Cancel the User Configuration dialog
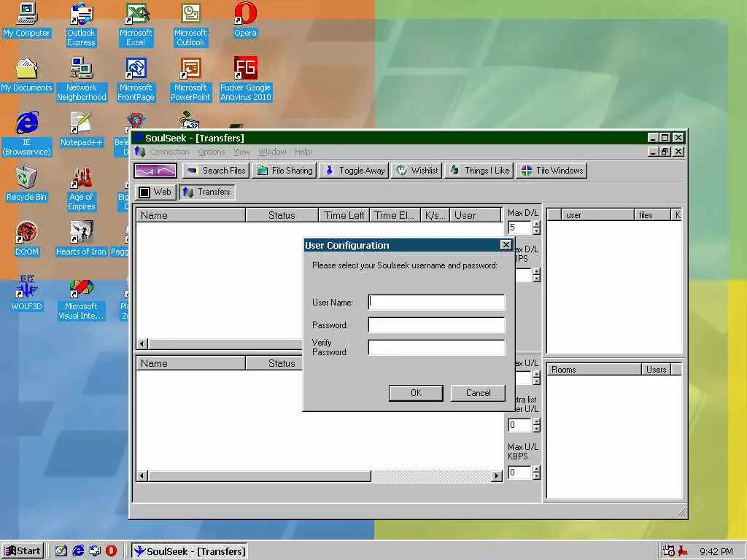747x560 pixels. tap(478, 393)
